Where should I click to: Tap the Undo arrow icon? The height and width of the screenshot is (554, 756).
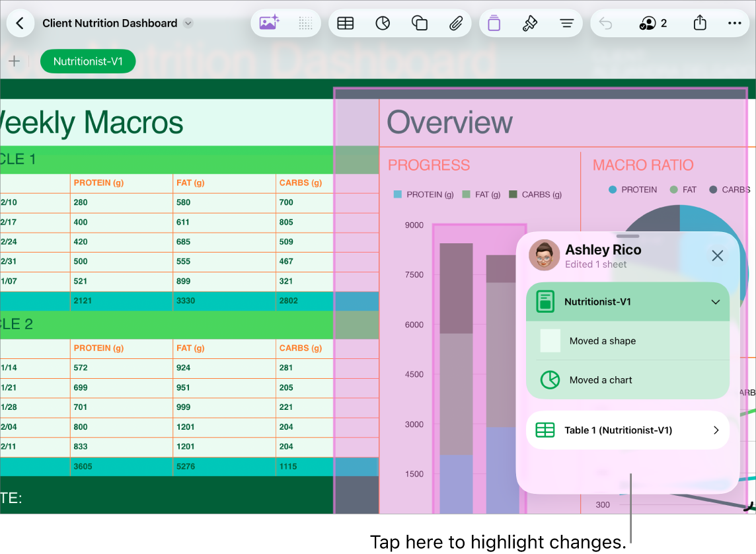click(605, 23)
